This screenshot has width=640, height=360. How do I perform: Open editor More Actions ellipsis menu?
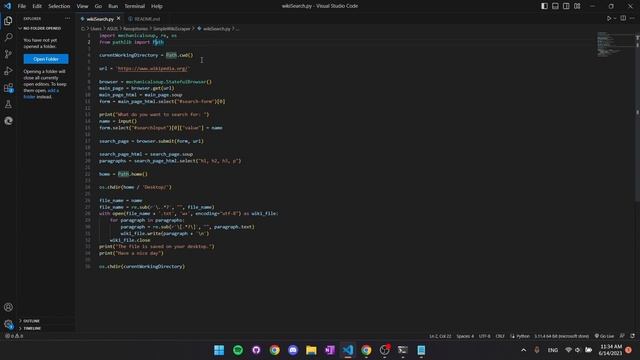(x=632, y=18)
